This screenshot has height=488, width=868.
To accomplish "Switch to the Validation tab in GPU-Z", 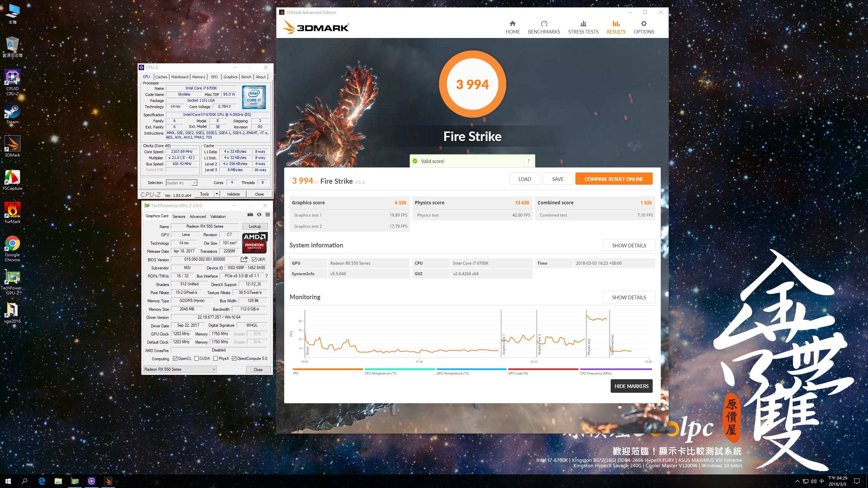I will [218, 216].
